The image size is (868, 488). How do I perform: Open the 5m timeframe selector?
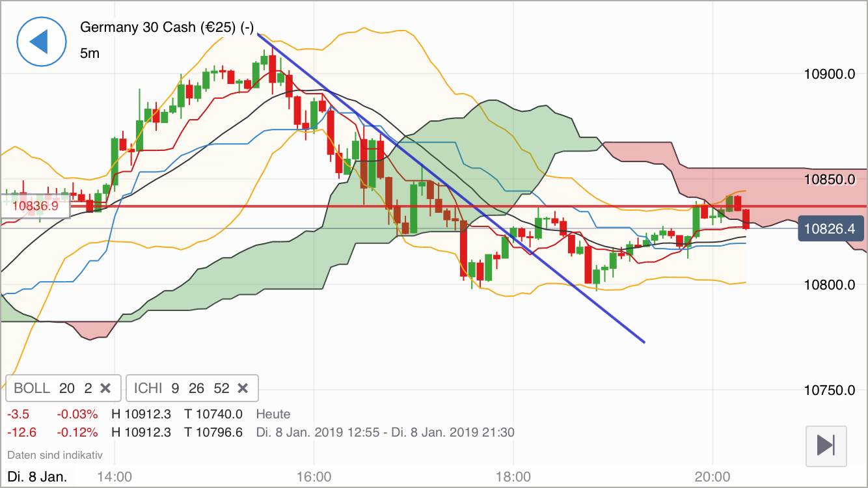click(x=89, y=53)
